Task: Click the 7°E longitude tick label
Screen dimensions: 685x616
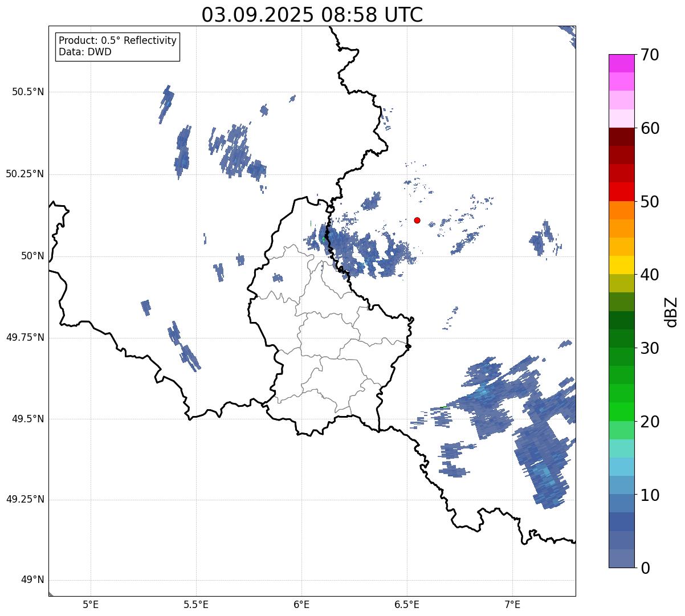Action: click(x=512, y=605)
